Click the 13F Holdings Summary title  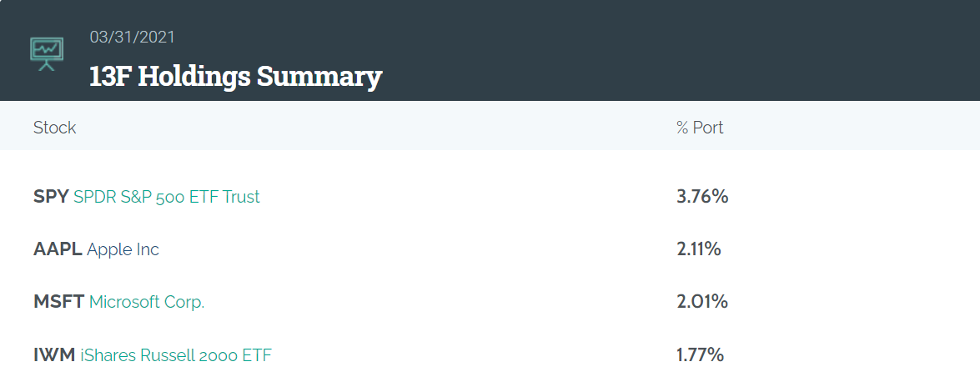tap(236, 76)
